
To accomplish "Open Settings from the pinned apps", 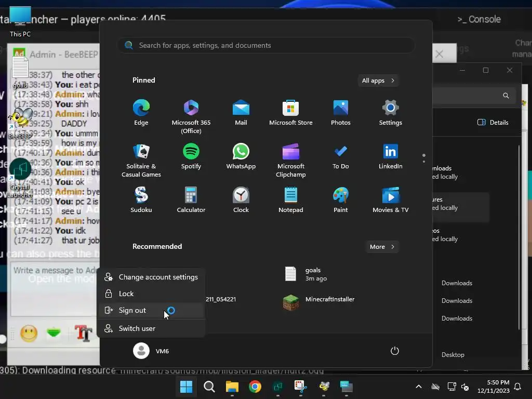I will point(391,113).
